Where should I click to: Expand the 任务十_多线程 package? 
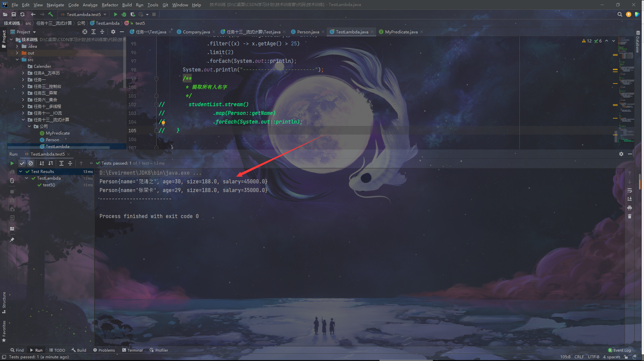coord(23,107)
